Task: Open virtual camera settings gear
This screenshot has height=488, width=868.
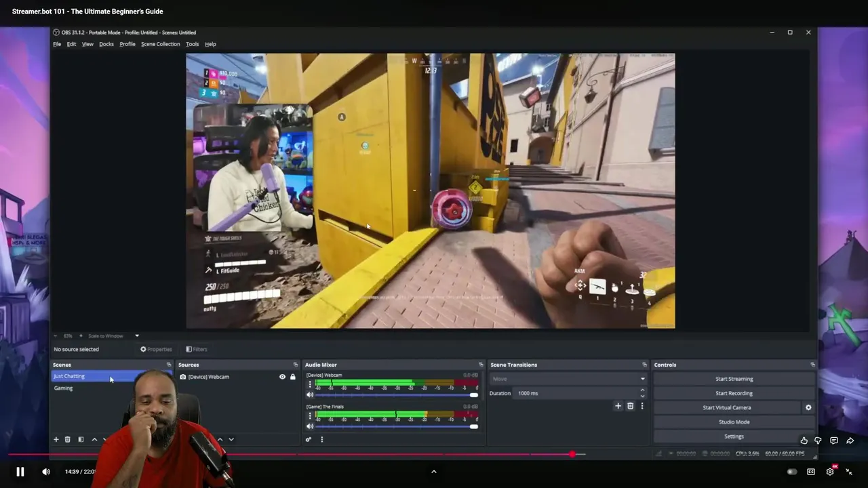Action: coord(808,407)
